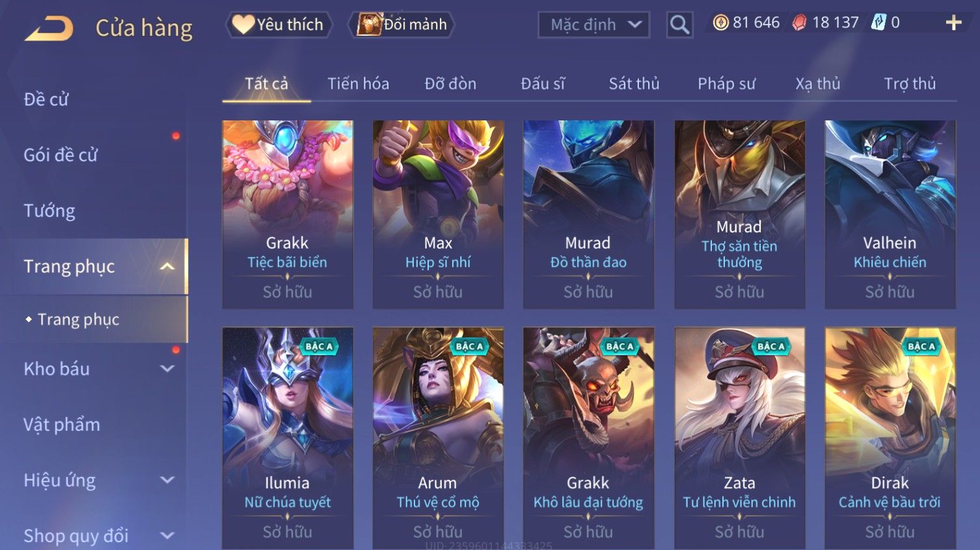Tap the plus icon to add currency
The image size is (980, 550).
953,23
